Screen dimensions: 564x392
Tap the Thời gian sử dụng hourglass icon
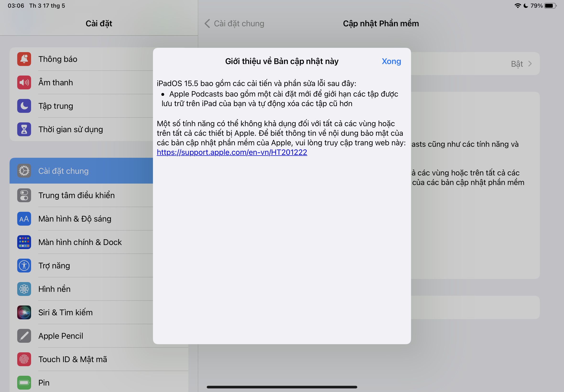point(24,130)
